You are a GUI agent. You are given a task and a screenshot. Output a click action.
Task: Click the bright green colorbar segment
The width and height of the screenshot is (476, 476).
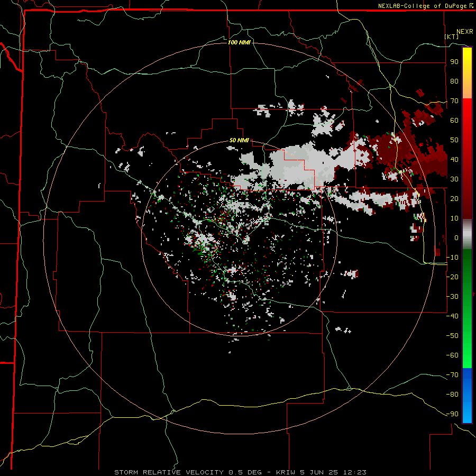pos(467,343)
